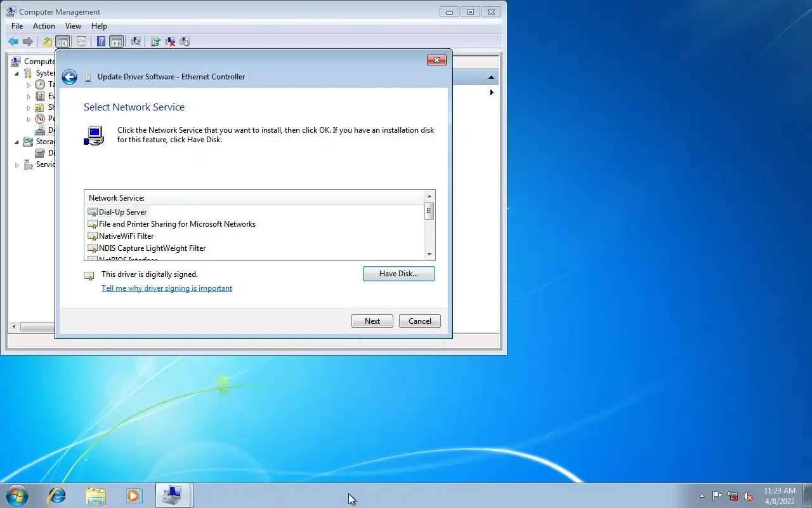
Task: Select the Performance gauge icon in tree
Action: [x=40, y=119]
